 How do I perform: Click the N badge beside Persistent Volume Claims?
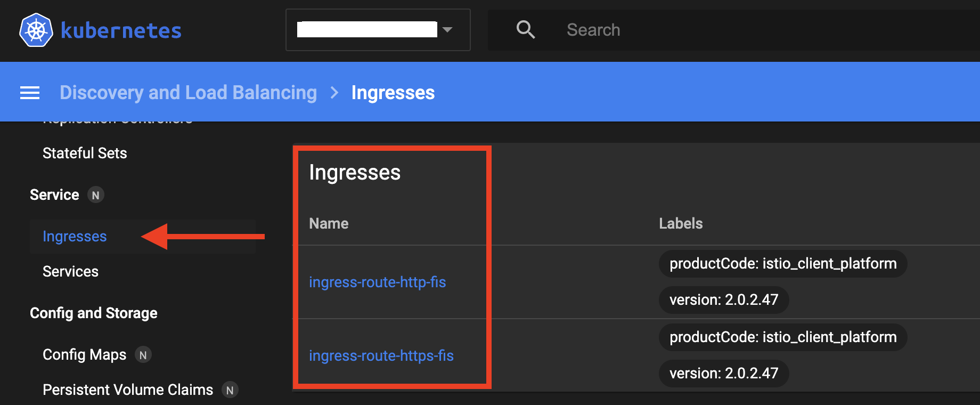click(x=230, y=390)
